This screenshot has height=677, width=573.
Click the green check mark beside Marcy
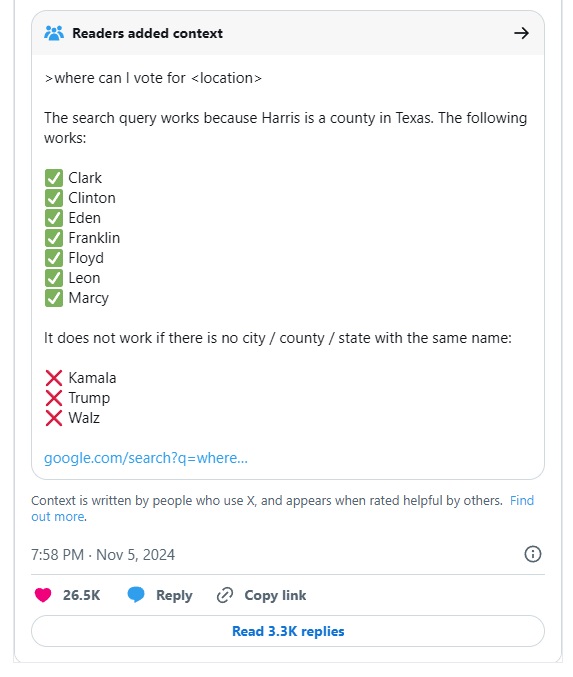pos(54,298)
